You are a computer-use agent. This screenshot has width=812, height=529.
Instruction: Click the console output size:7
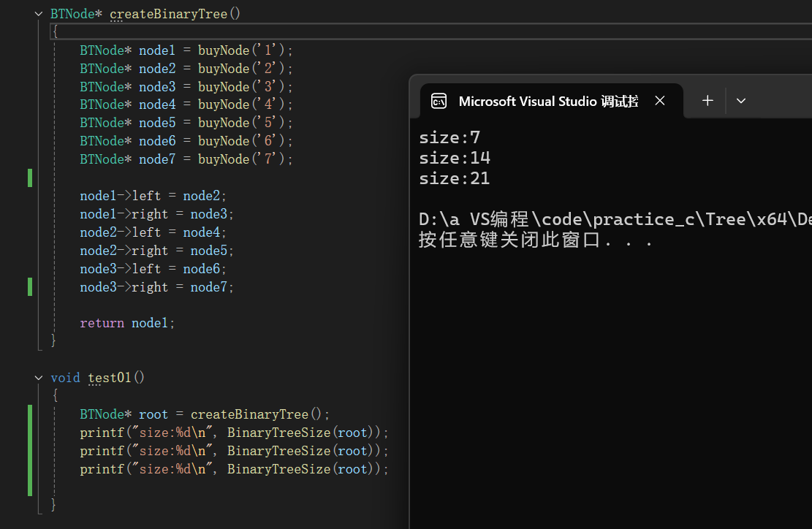tap(449, 137)
